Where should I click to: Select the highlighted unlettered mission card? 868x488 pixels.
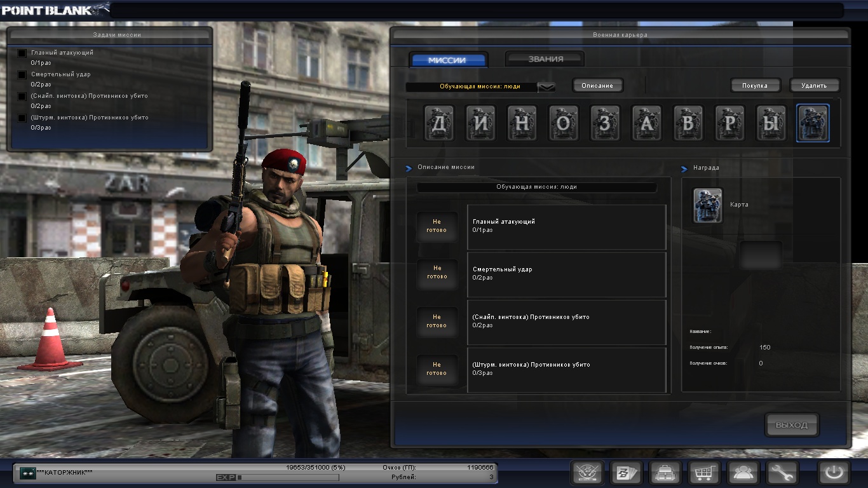pos(813,123)
